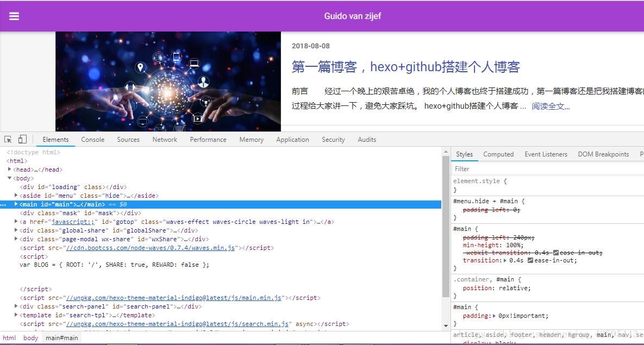Image resolution: width=644 pixels, height=345 pixels.
Task: Open the Performance tab
Action: click(208, 140)
